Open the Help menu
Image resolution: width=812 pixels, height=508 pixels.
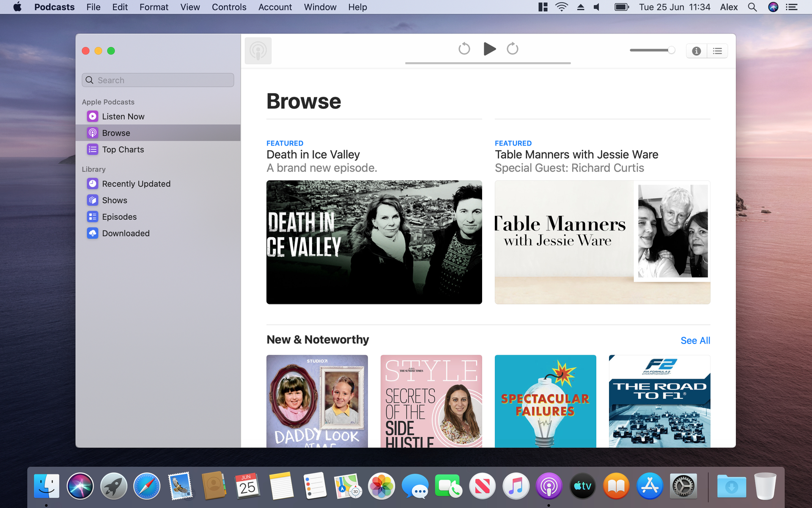(357, 7)
